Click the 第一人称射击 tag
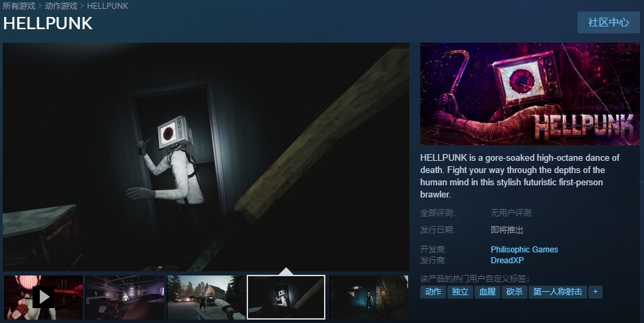The image size is (644, 323). 557,292
